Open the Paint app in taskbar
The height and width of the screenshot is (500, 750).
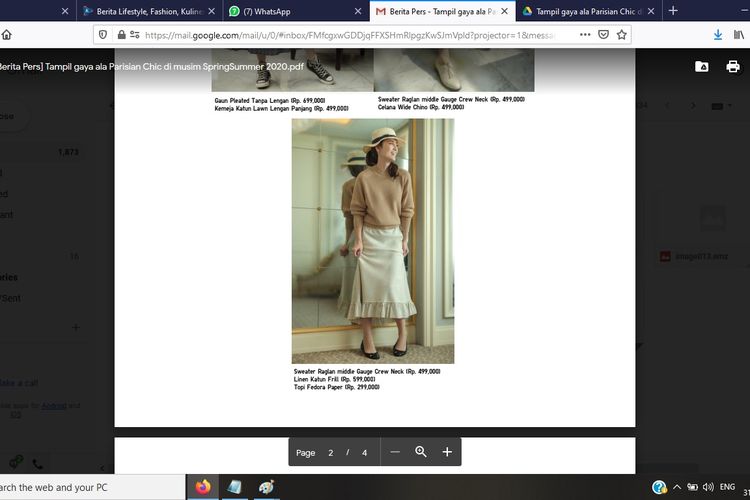point(266,487)
